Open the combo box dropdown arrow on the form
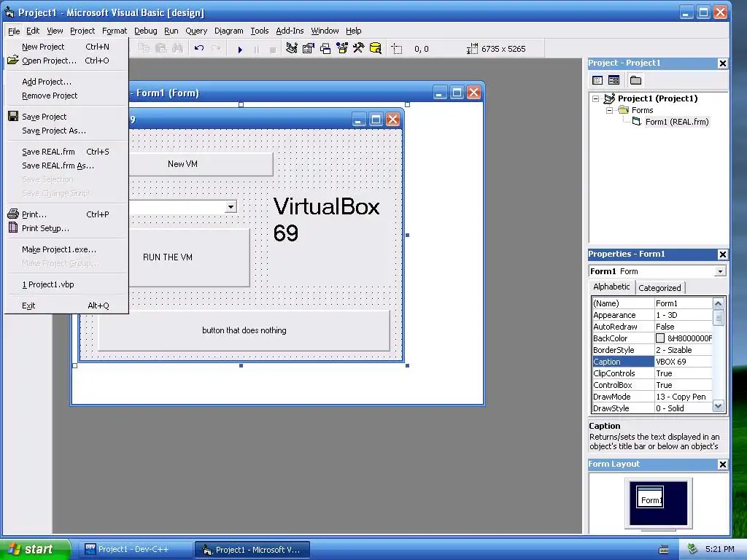This screenshot has width=747, height=560. [231, 206]
